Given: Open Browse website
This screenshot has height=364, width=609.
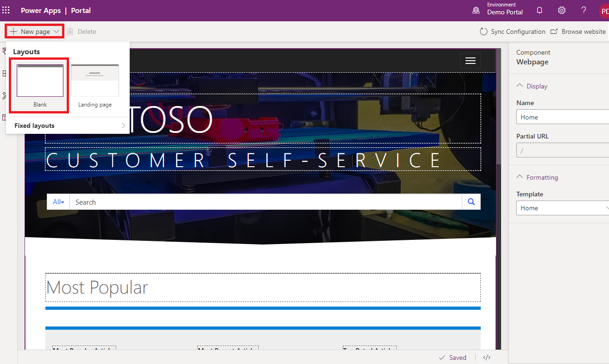Looking at the screenshot, I should pyautogui.click(x=578, y=31).
